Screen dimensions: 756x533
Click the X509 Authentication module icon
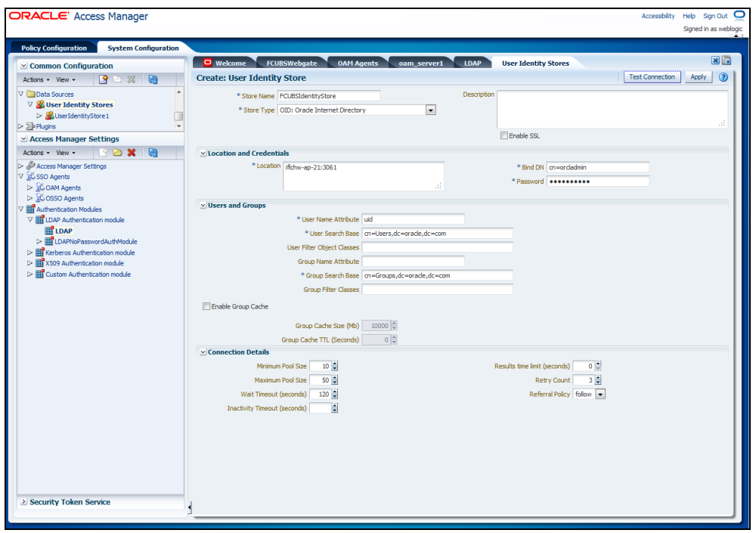pyautogui.click(x=40, y=263)
